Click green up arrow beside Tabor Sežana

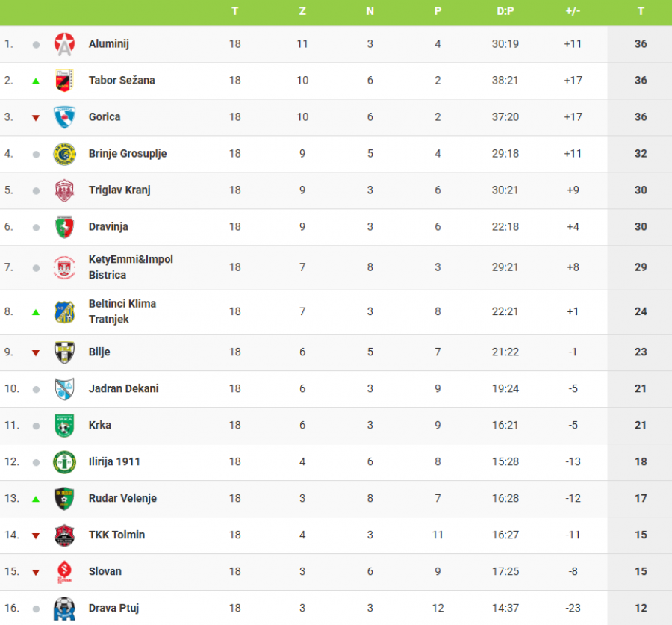36,81
